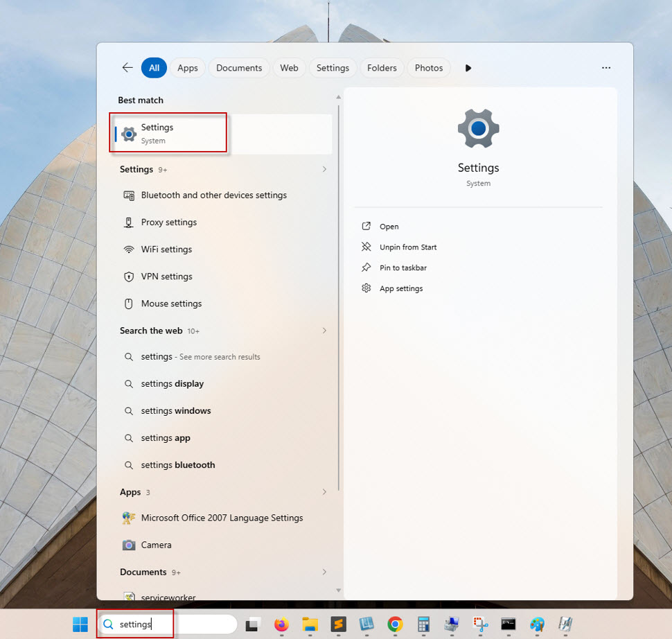Switch to the Folders filter tab
This screenshot has height=639, width=672.
tap(382, 68)
